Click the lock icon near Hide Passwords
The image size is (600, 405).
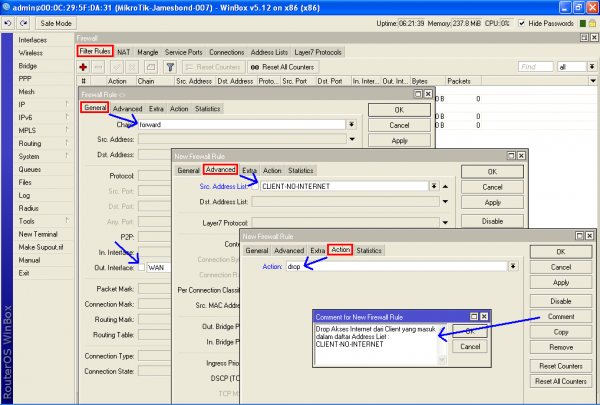click(x=592, y=23)
